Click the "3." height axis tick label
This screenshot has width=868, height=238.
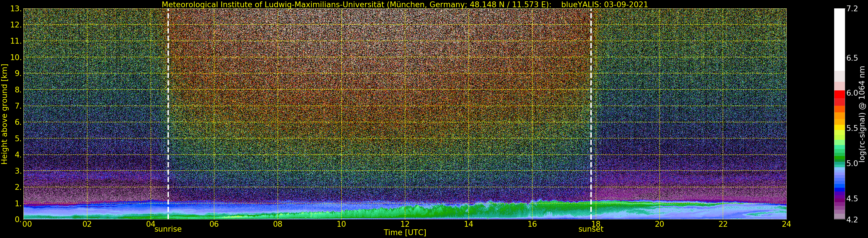coord(18,171)
